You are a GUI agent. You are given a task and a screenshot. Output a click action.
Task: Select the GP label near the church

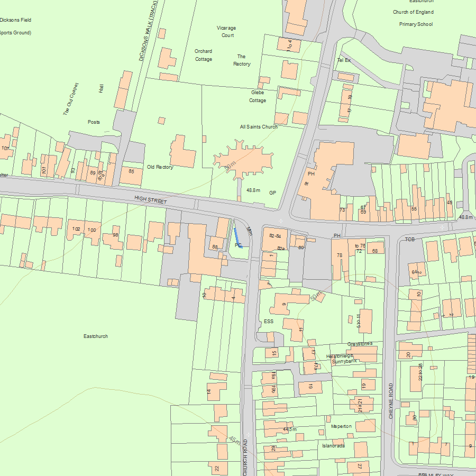point(272,193)
